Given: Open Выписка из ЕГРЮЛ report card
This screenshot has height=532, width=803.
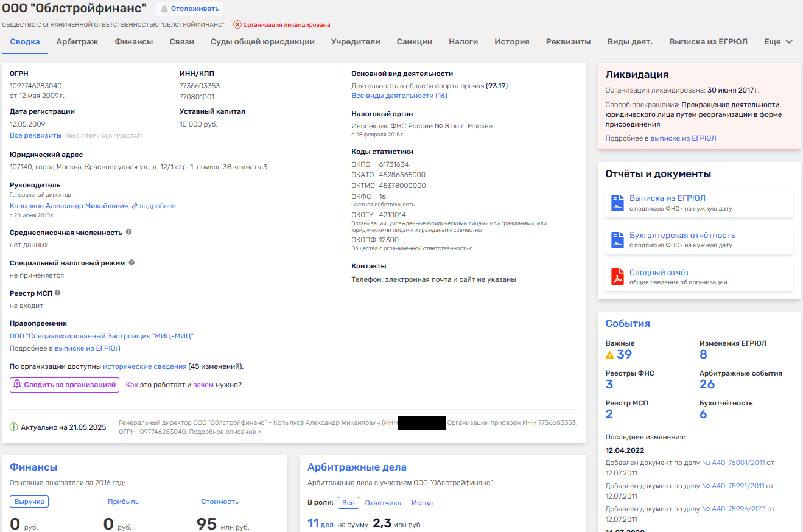Looking at the screenshot, I should coord(699,203).
